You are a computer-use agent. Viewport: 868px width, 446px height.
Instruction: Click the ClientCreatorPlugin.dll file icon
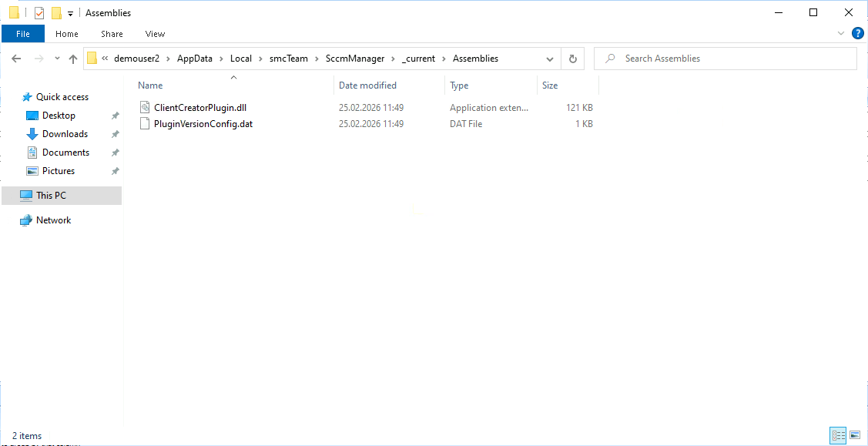pyautogui.click(x=144, y=108)
